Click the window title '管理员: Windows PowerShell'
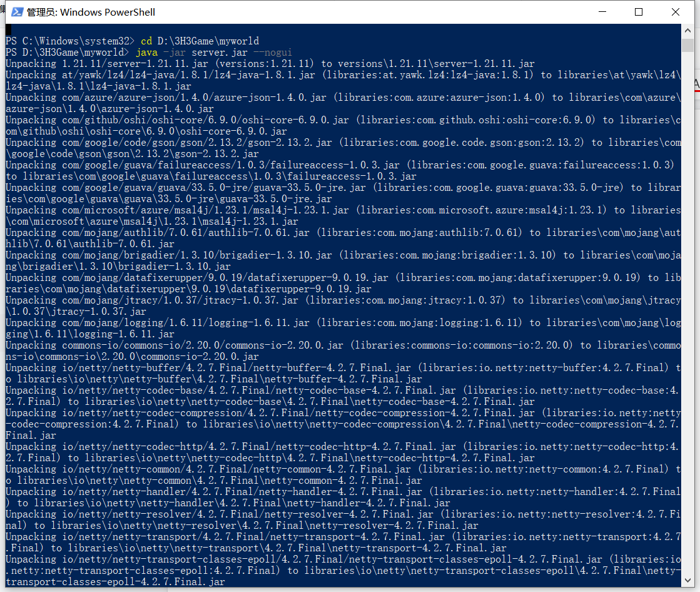The height and width of the screenshot is (592, 700). 91,12
